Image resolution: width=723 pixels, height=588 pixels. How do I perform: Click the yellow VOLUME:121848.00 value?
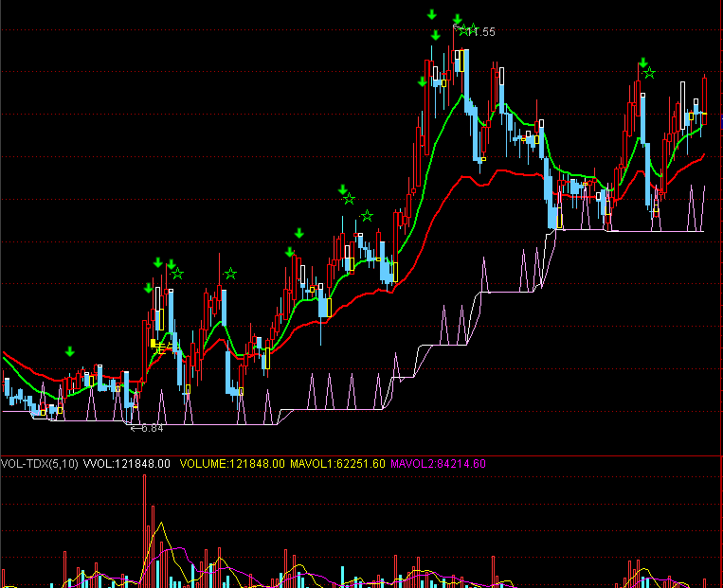232,464
